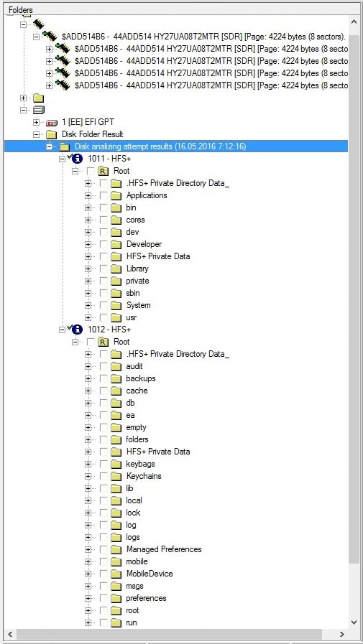Check the Root checkbox under 1011 - HFS+
Screen dimensions: 363x644
pos(91,171)
